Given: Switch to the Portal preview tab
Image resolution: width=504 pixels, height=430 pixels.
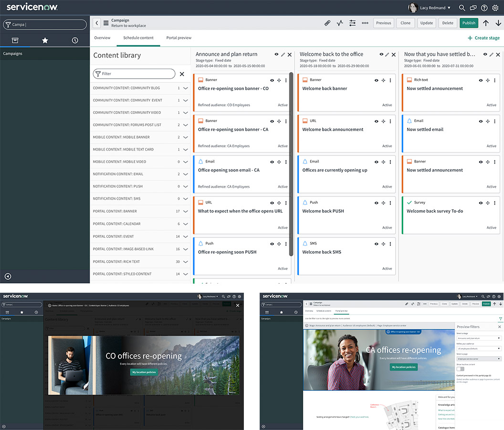Looking at the screenshot, I should (x=178, y=37).
